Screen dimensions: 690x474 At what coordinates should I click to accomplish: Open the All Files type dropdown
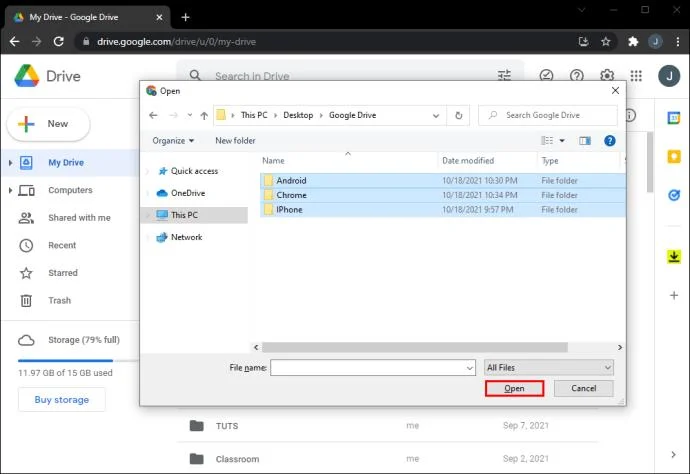548,368
